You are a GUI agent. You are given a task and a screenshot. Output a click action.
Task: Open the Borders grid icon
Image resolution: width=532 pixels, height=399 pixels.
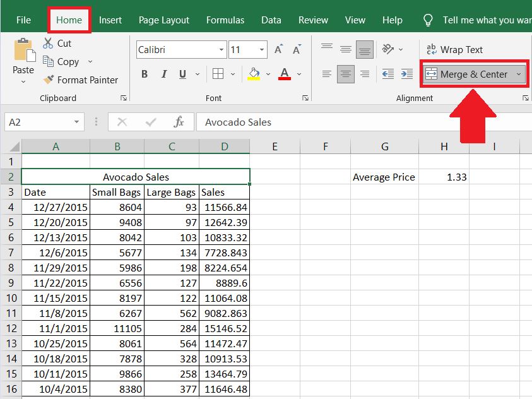pyautogui.click(x=218, y=74)
